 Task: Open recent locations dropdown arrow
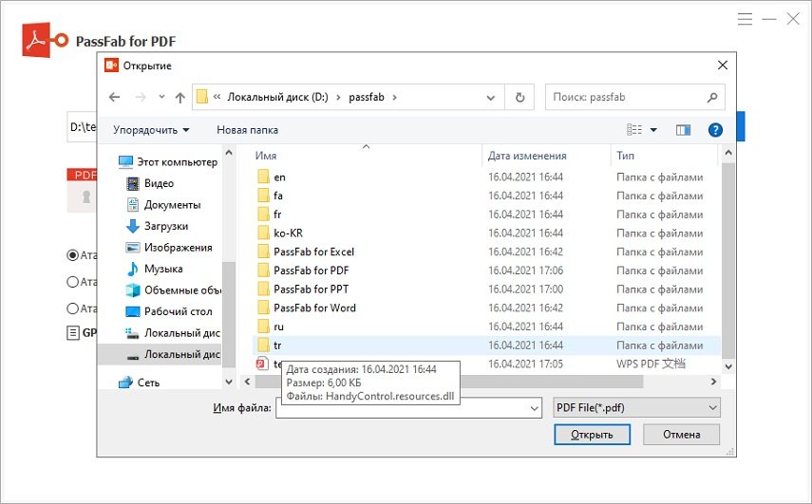click(x=161, y=97)
